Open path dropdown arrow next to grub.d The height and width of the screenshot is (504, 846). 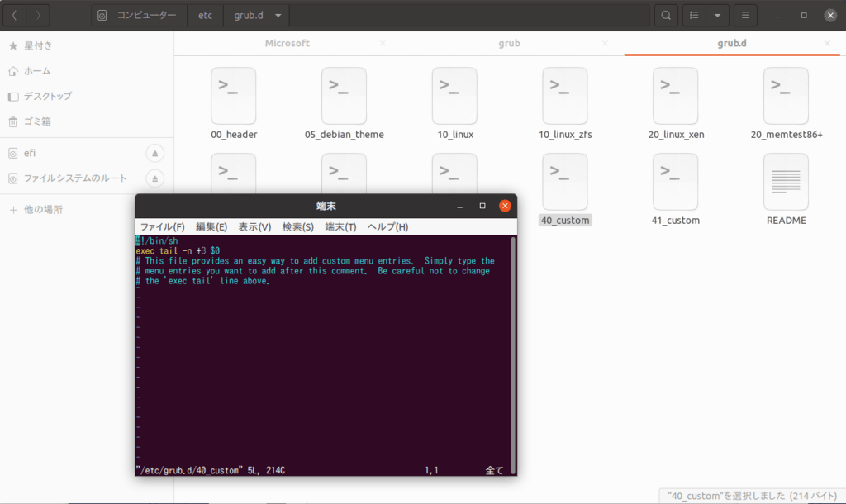(278, 15)
